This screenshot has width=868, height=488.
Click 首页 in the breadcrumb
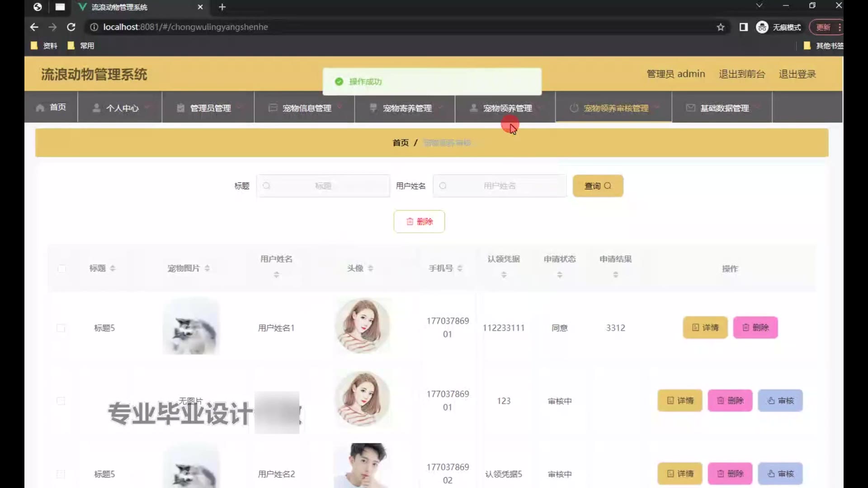click(x=401, y=143)
